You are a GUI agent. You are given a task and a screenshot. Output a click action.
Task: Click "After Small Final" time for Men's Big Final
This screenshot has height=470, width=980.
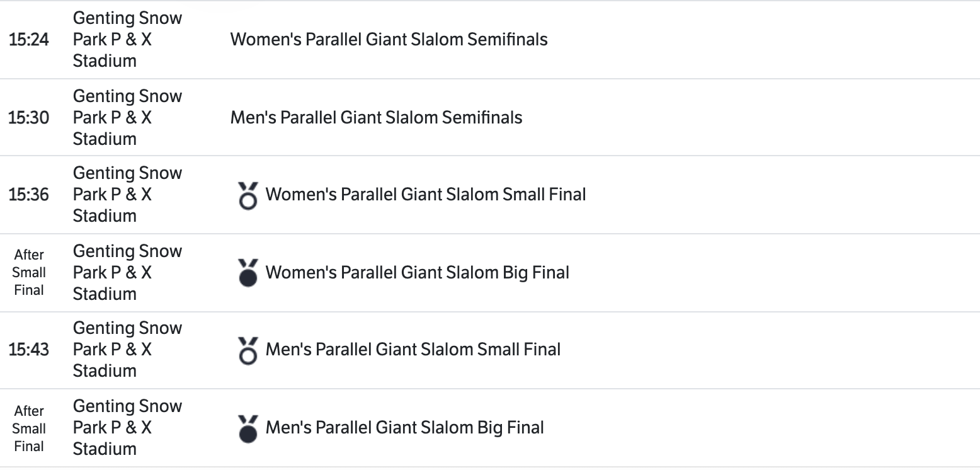tap(29, 428)
